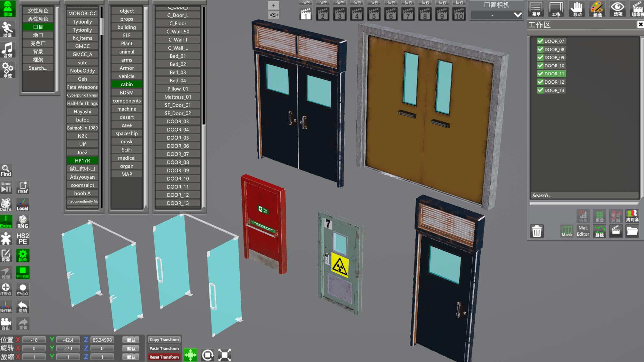Open the Options eye icon
Image resolution: width=644 pixels, height=362 pixels.
[x=617, y=9]
